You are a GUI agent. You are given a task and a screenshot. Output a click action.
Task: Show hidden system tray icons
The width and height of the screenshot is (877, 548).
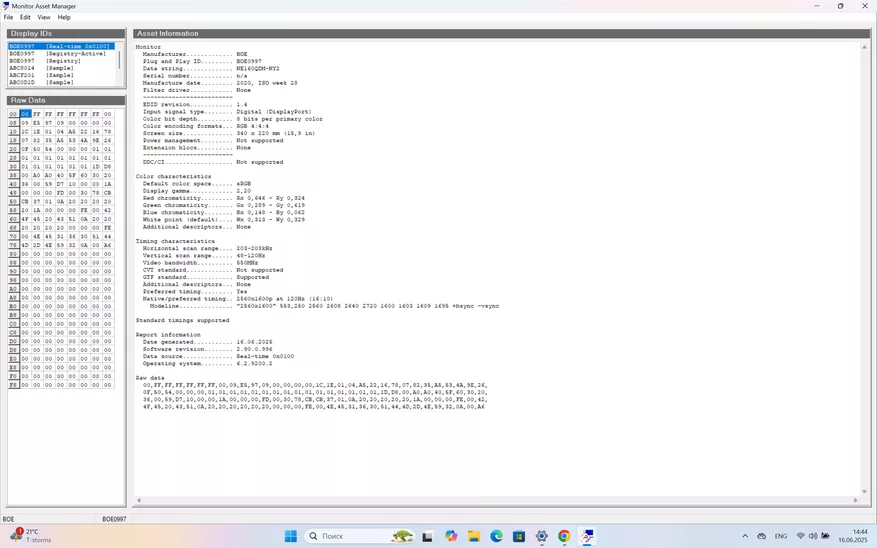[745, 536]
